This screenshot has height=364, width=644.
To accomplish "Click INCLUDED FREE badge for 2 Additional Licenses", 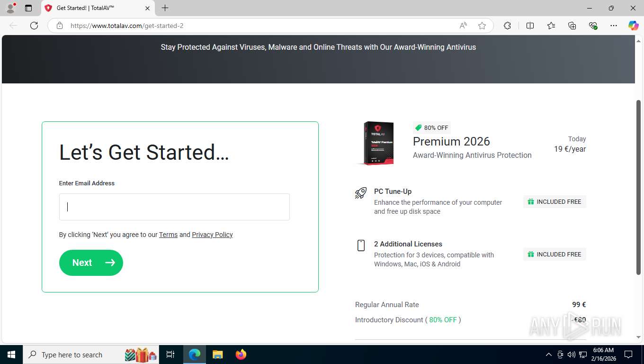I will (555, 254).
